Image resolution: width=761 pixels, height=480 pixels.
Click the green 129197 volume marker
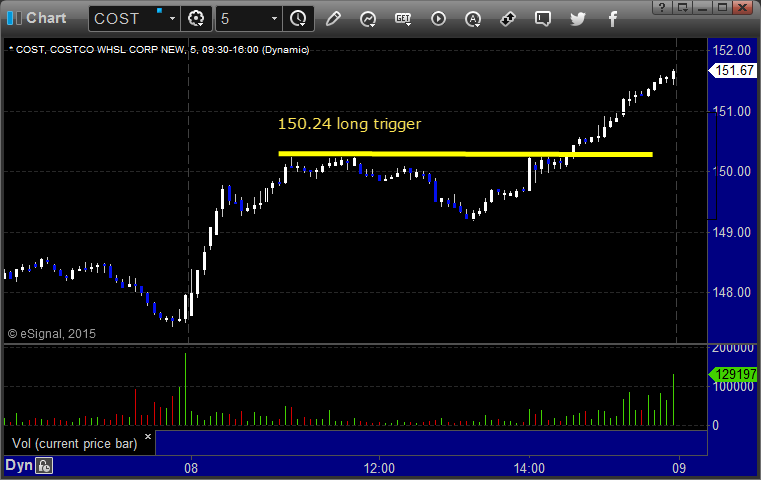[733, 374]
